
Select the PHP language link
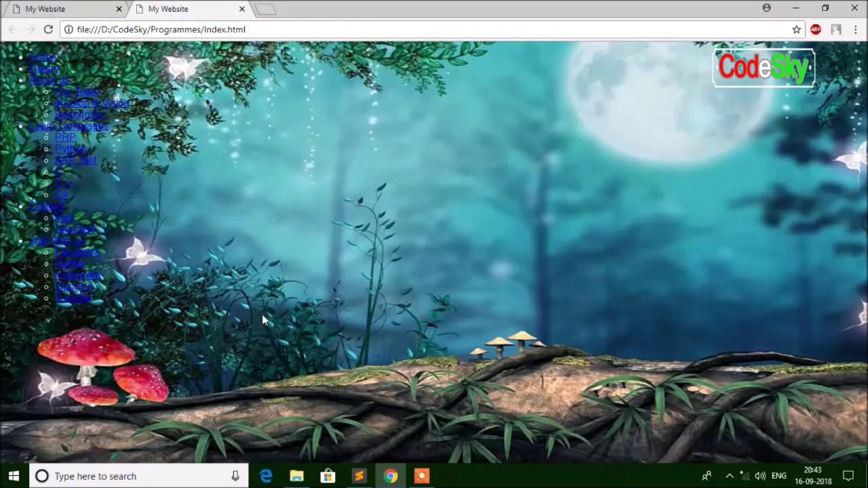click(65, 138)
